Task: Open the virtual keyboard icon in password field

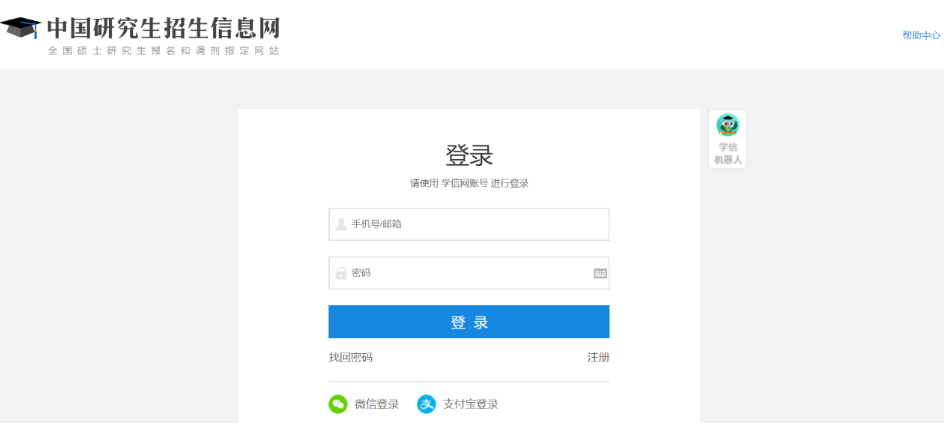Action: point(600,273)
